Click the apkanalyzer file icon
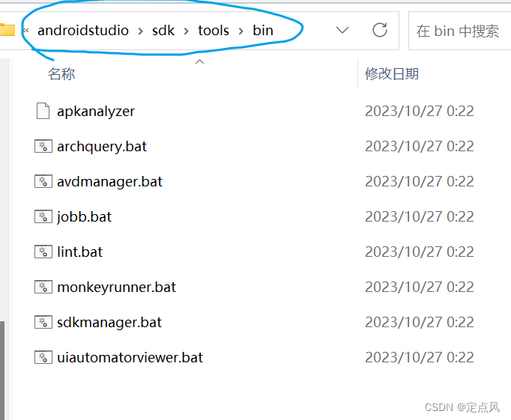Screen dimensions: 511x420 (x=43, y=111)
